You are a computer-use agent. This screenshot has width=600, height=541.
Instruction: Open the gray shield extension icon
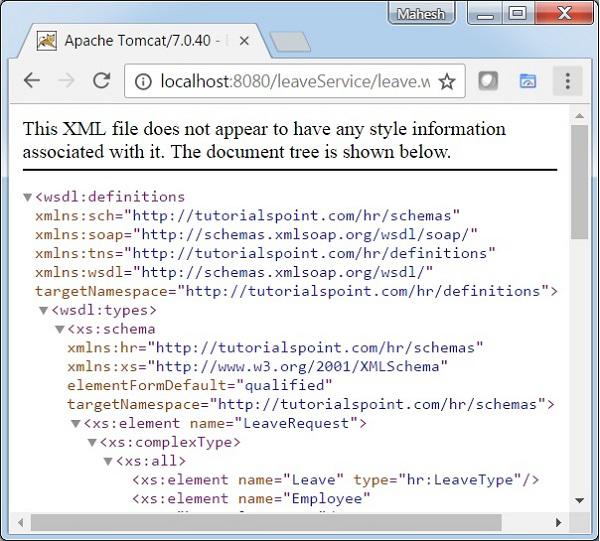488,81
